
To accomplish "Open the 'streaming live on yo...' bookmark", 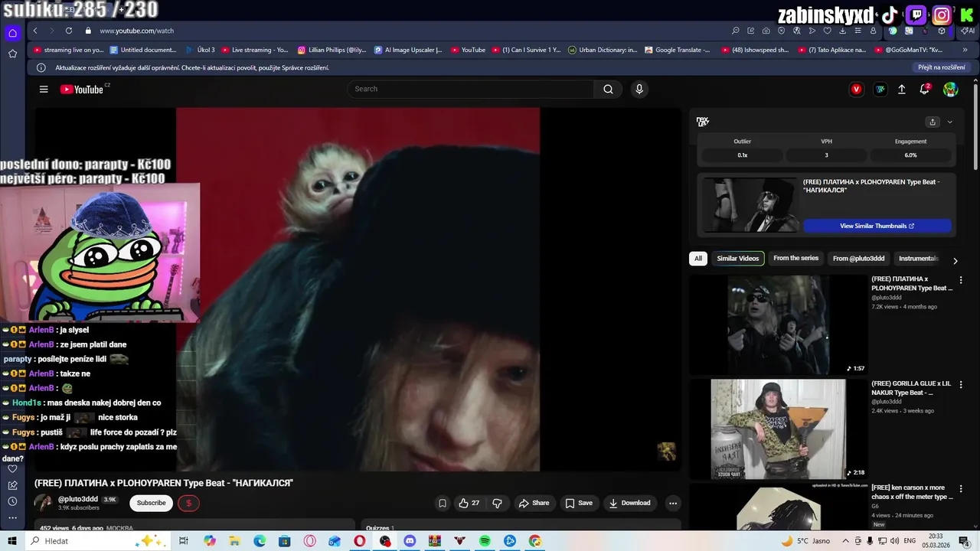I will (x=69, y=50).
